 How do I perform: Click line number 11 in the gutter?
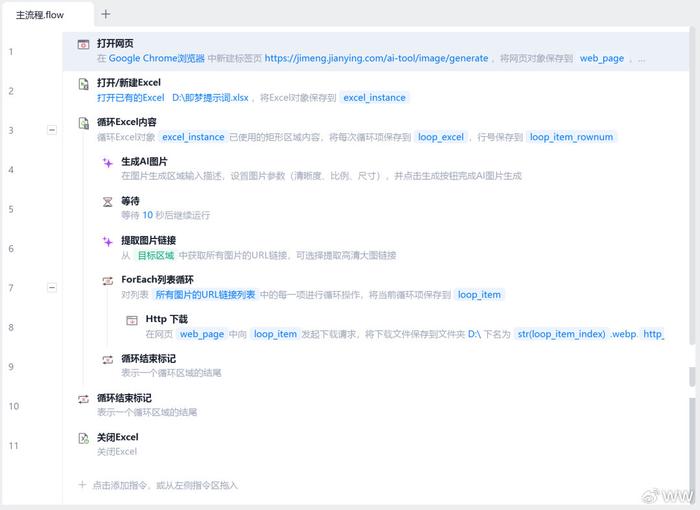[x=13, y=445]
